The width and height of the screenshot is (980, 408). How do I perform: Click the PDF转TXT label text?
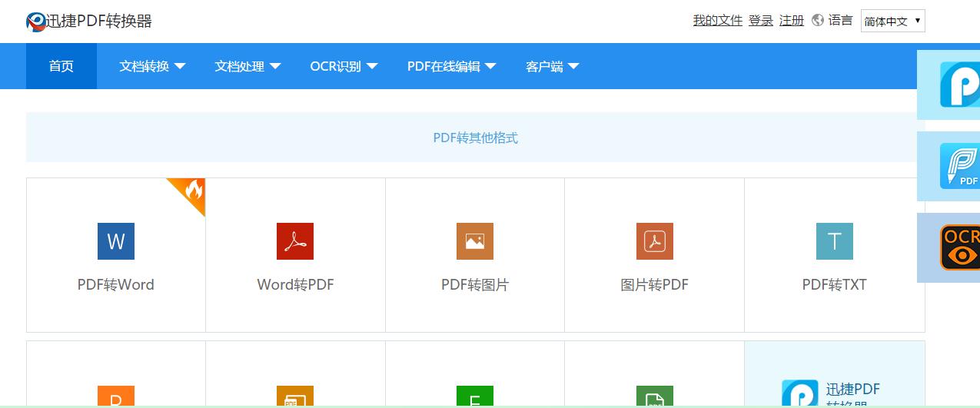click(x=835, y=284)
